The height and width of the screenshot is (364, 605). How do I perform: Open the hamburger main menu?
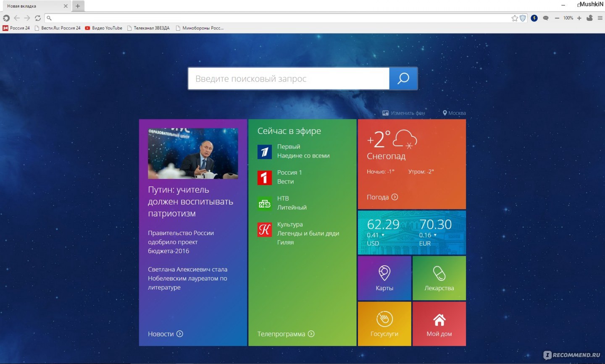pyautogui.click(x=600, y=18)
